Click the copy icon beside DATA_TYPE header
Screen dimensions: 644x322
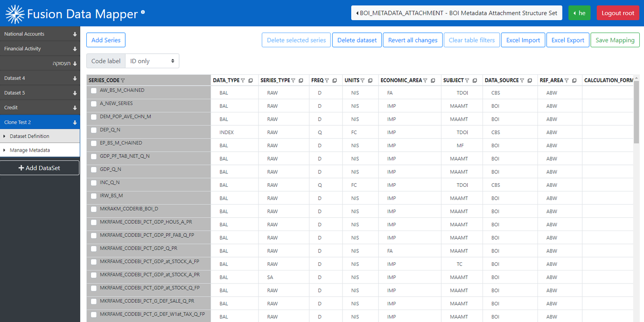click(x=250, y=80)
